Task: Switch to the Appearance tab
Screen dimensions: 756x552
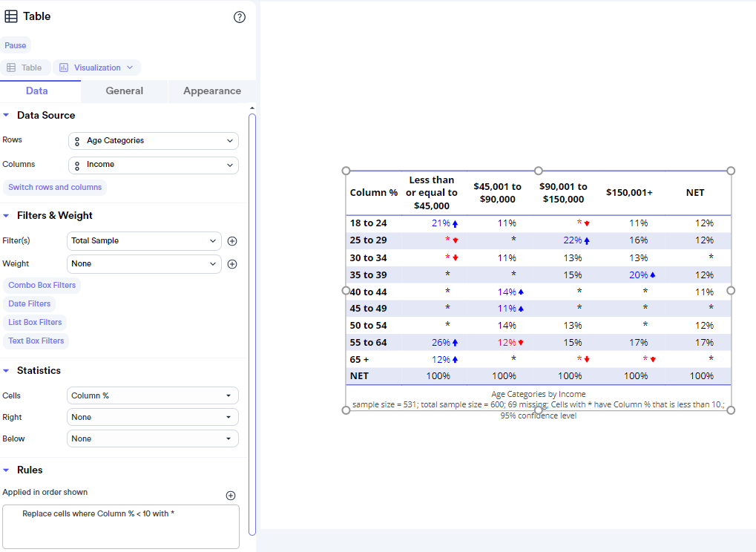Action: pyautogui.click(x=212, y=91)
